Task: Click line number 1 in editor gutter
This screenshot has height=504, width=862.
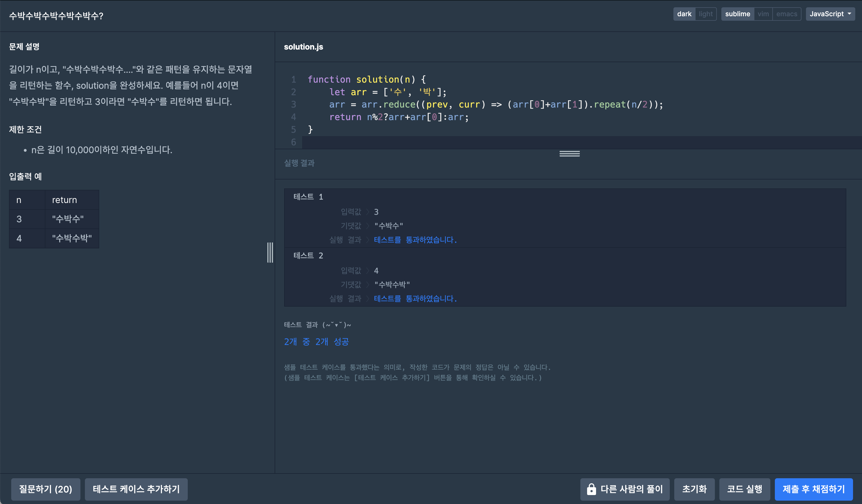Action: tap(293, 79)
